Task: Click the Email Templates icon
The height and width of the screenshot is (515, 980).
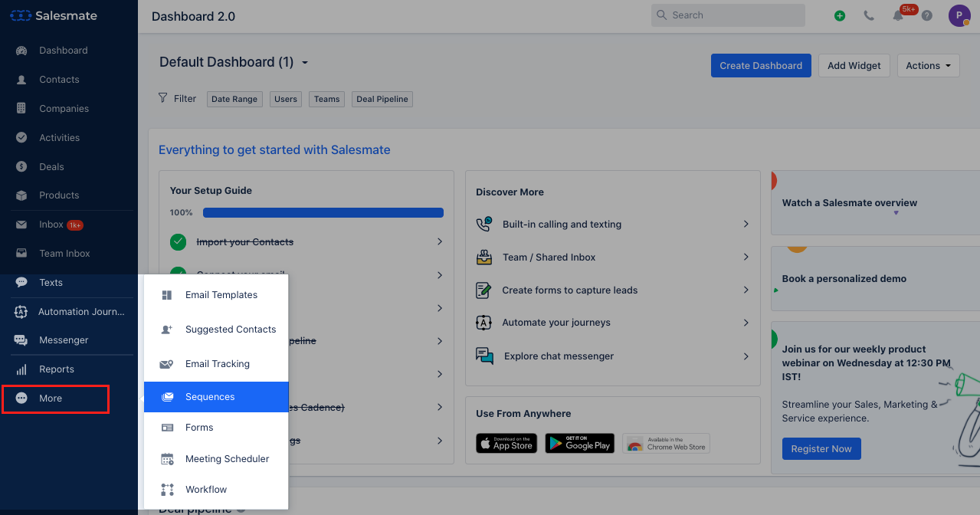Action: click(x=167, y=295)
